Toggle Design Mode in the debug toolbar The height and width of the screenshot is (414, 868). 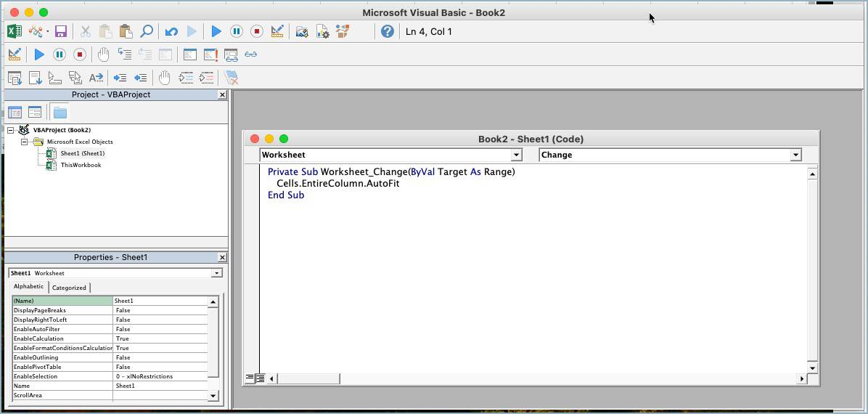coord(14,54)
